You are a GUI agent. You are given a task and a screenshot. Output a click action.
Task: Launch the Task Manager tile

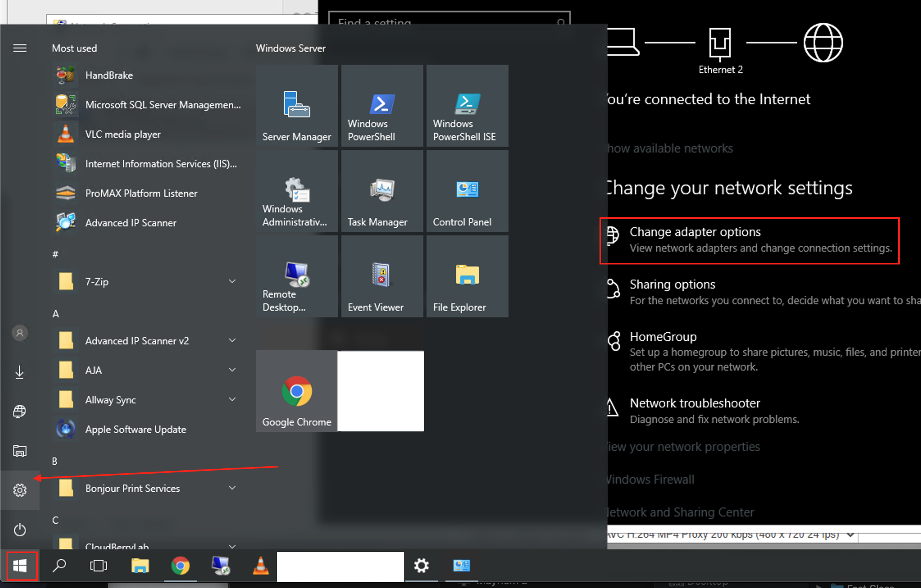pos(382,191)
